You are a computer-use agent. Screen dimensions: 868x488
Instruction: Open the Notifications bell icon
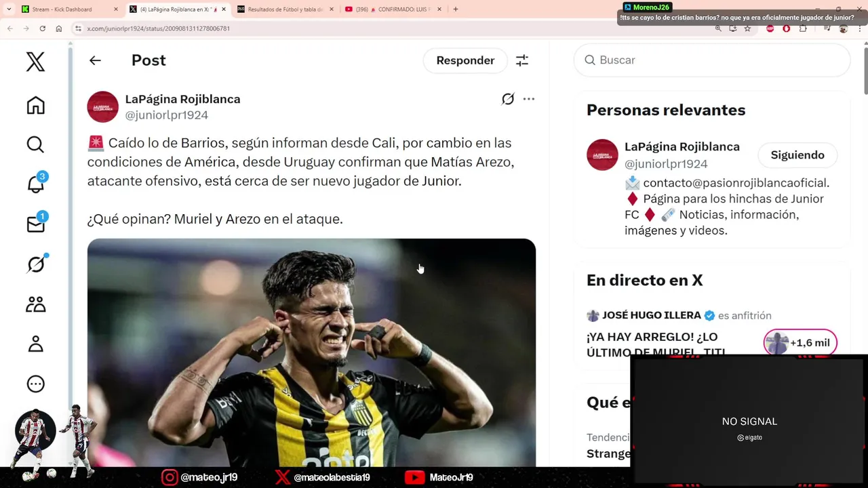tap(35, 184)
